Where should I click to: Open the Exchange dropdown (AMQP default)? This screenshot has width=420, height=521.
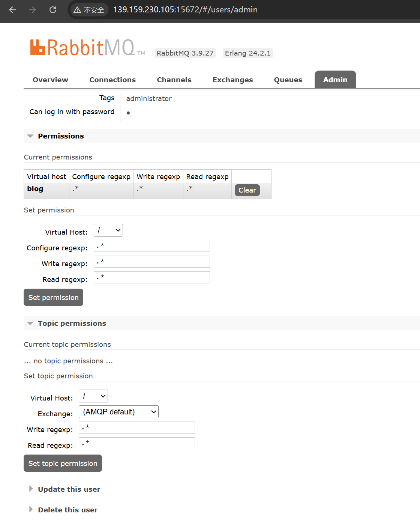(118, 412)
